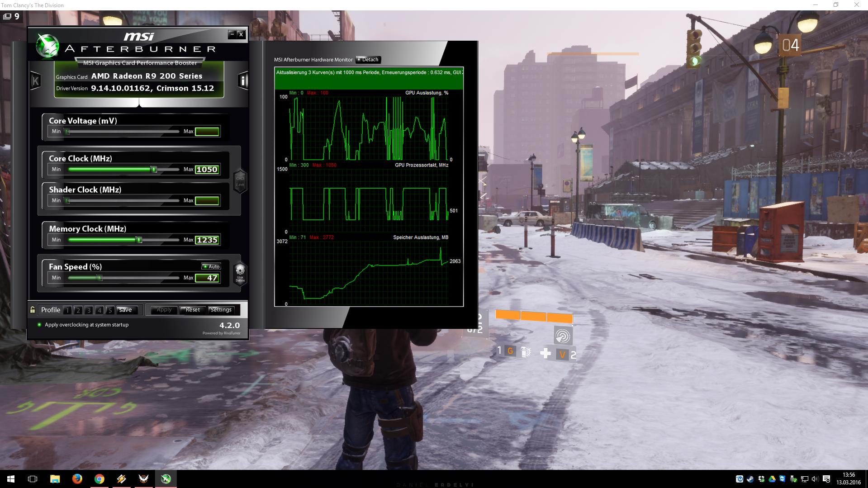Open the TeamViewer tray icon
Screen dimensions: 868x488
[x=783, y=479]
